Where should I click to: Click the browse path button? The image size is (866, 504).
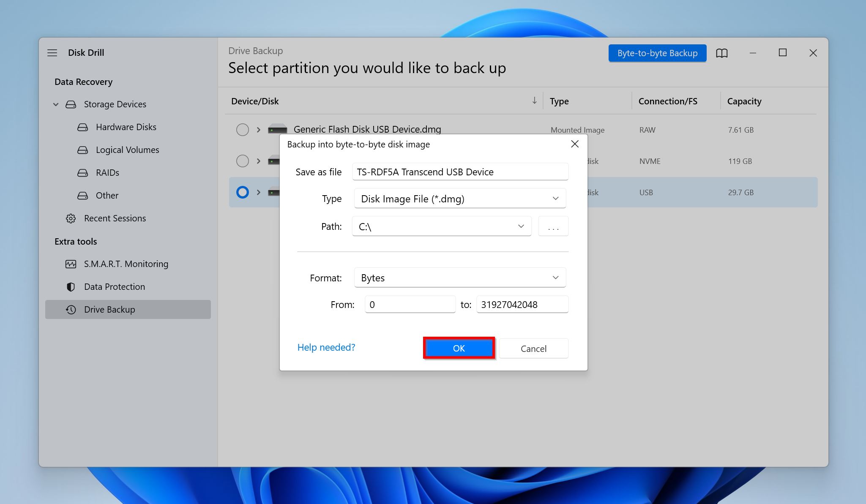click(x=553, y=226)
